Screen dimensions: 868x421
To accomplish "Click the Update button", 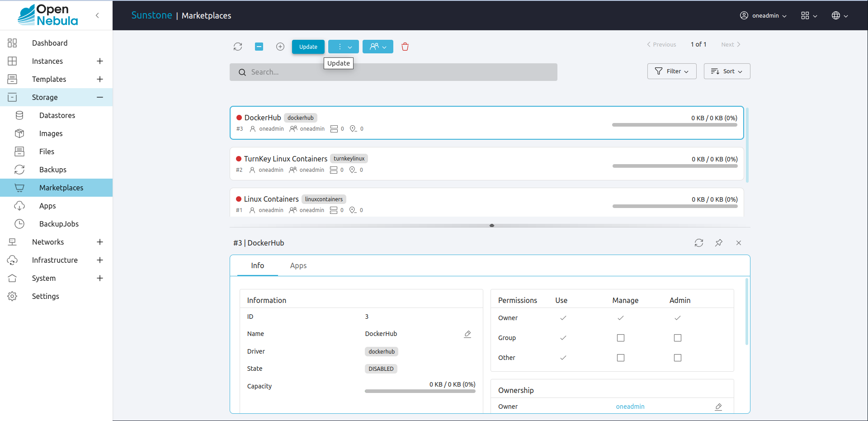I will pyautogui.click(x=308, y=47).
